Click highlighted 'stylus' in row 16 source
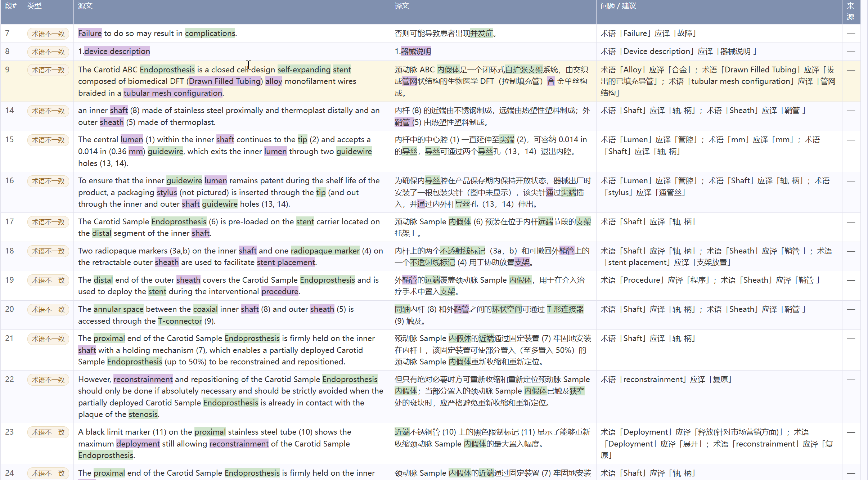This screenshot has width=868, height=480. [167, 193]
